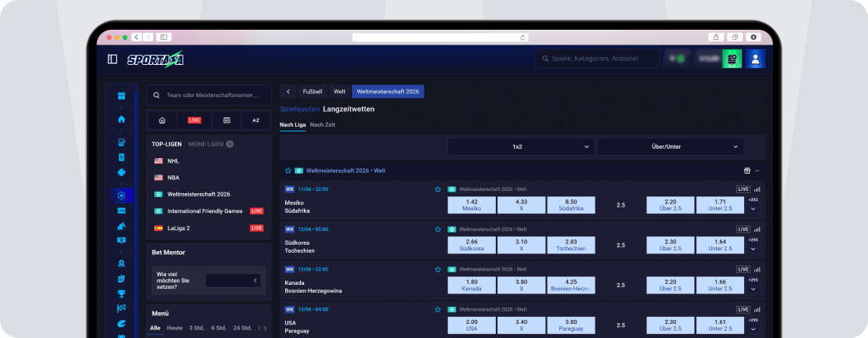The width and height of the screenshot is (868, 338).
Task: Open the slot machine icon in left sidebar
Action: 121,142
